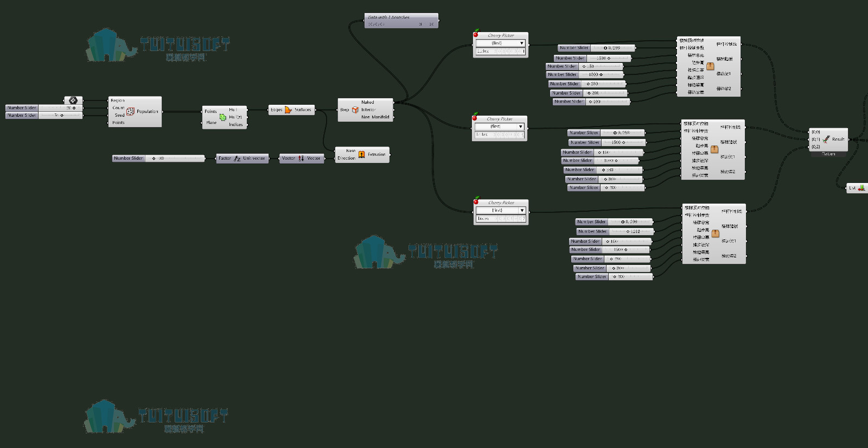Click the Convex Hull component green icon
The height and width of the screenshot is (448, 868).
click(222, 117)
